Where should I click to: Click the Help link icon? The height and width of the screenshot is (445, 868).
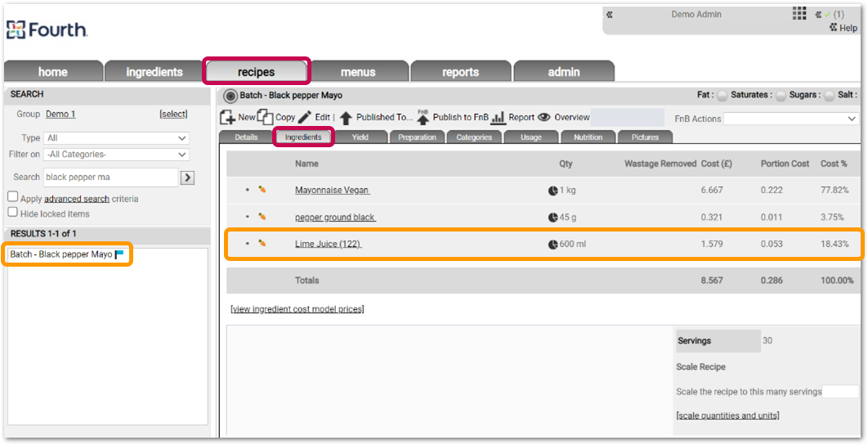[833, 28]
